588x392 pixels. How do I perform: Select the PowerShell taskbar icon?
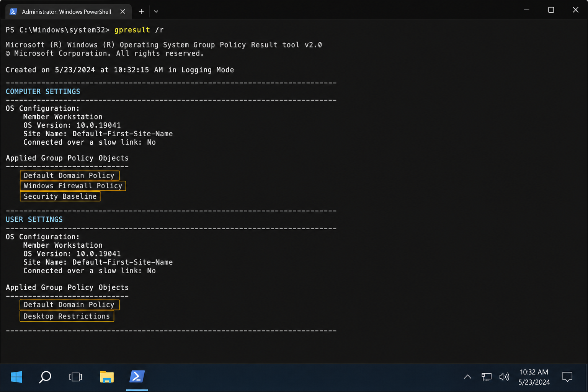pyautogui.click(x=137, y=377)
